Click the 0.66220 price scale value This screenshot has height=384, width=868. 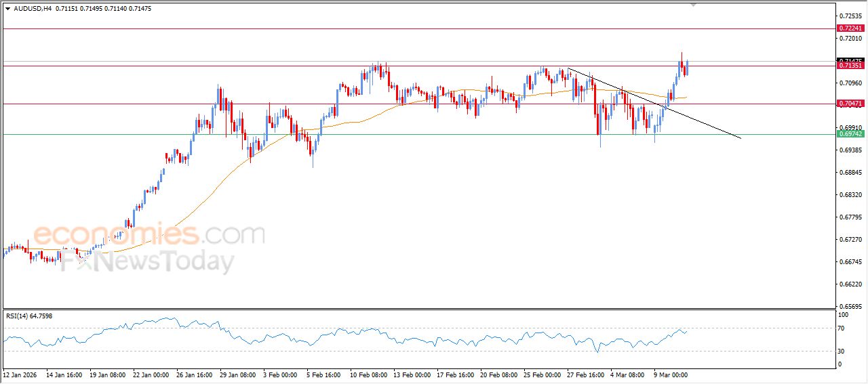(x=850, y=284)
